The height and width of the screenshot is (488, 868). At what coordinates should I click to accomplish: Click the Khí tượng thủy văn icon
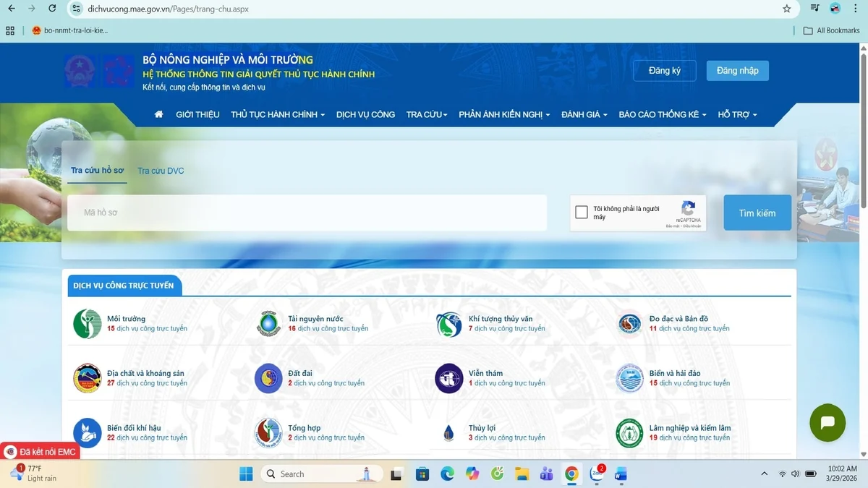click(449, 324)
